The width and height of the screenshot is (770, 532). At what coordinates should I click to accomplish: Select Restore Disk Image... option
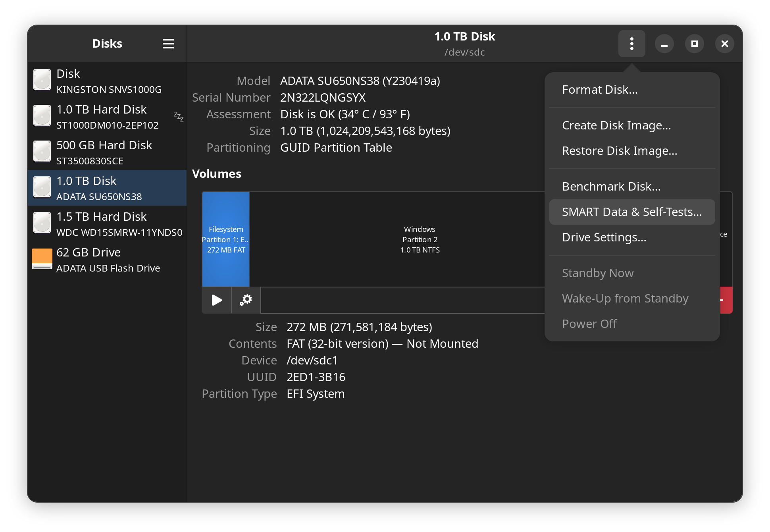click(619, 151)
